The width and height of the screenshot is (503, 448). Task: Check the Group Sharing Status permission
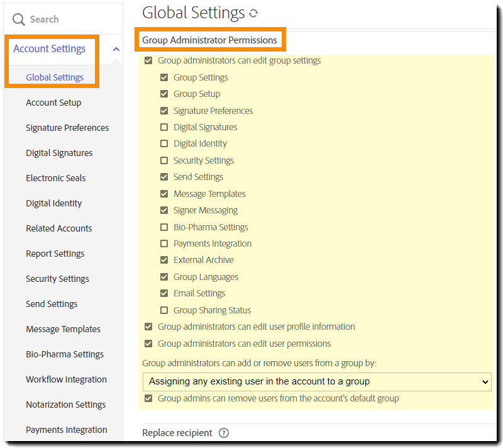[x=164, y=310]
